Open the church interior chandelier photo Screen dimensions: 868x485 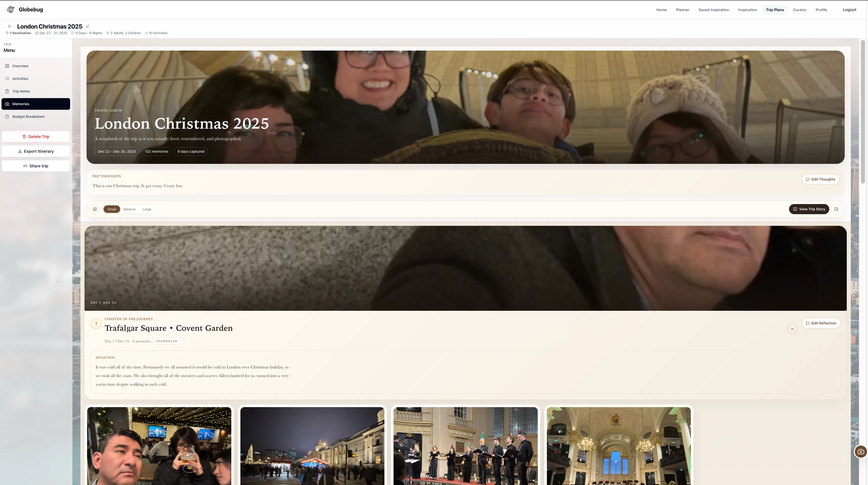tap(619, 446)
